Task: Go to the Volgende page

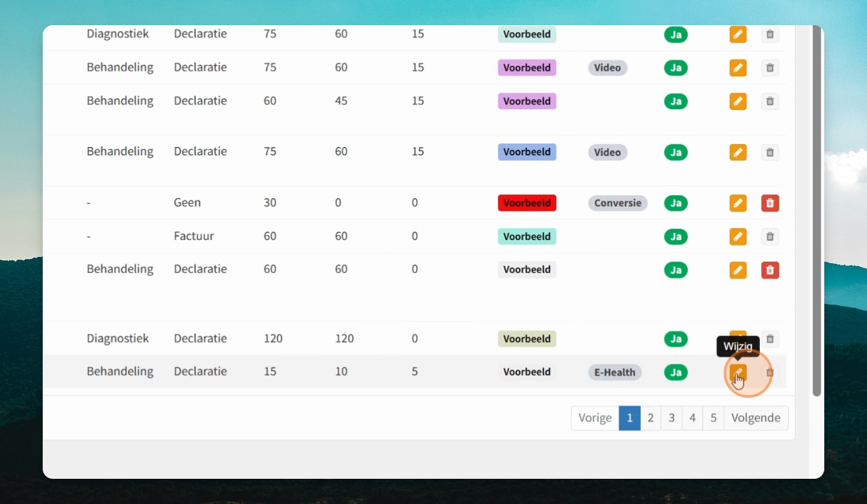Action: click(x=756, y=418)
